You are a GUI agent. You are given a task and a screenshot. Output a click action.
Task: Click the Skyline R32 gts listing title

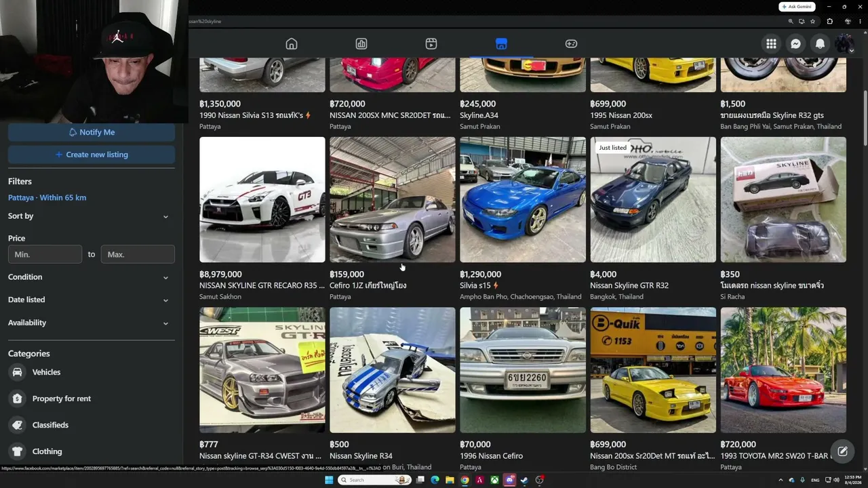(772, 115)
